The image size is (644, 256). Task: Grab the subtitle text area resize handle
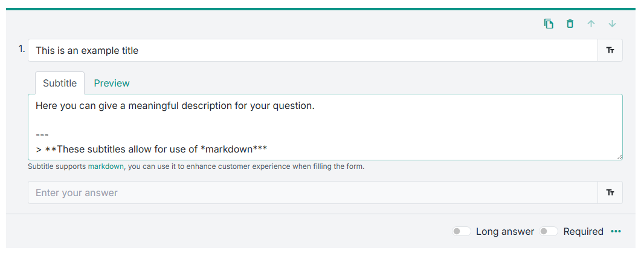pyautogui.click(x=619, y=157)
